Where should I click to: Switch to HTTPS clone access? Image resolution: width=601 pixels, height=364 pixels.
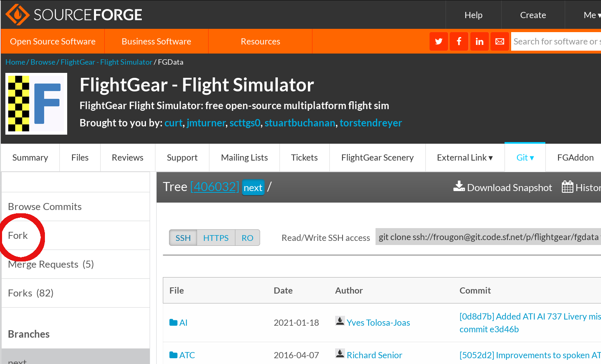[216, 238]
